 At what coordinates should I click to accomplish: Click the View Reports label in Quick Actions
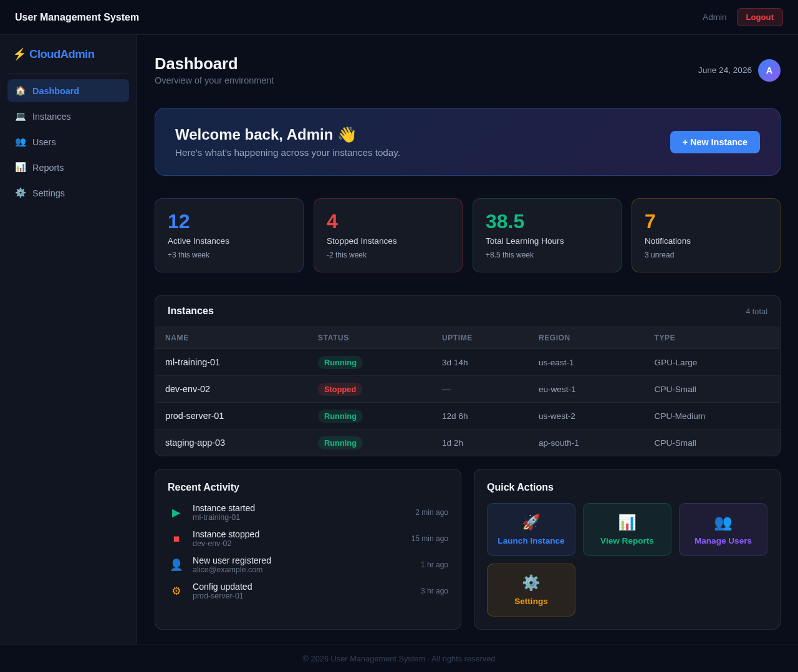point(627,541)
